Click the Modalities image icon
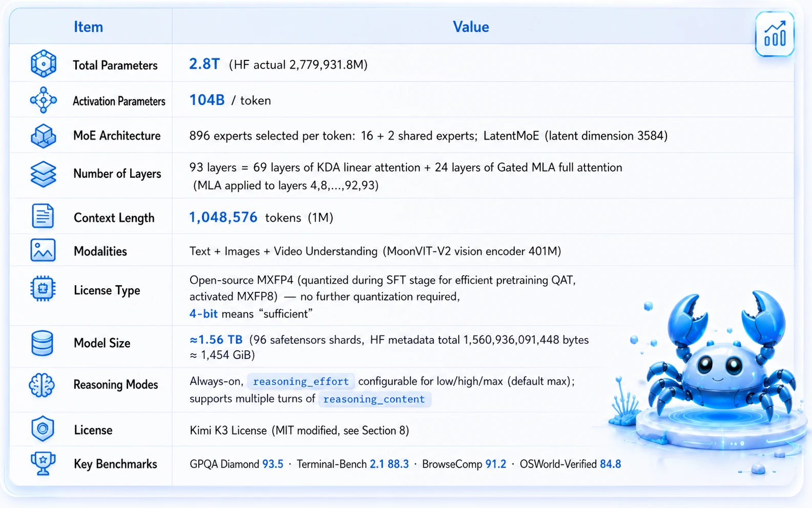Image resolution: width=812 pixels, height=508 pixels. click(43, 250)
